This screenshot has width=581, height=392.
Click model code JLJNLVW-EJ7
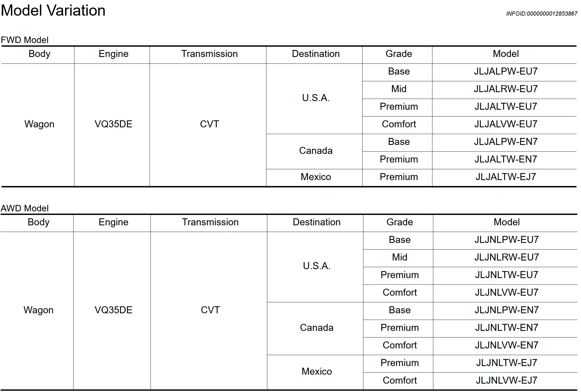coord(506,381)
